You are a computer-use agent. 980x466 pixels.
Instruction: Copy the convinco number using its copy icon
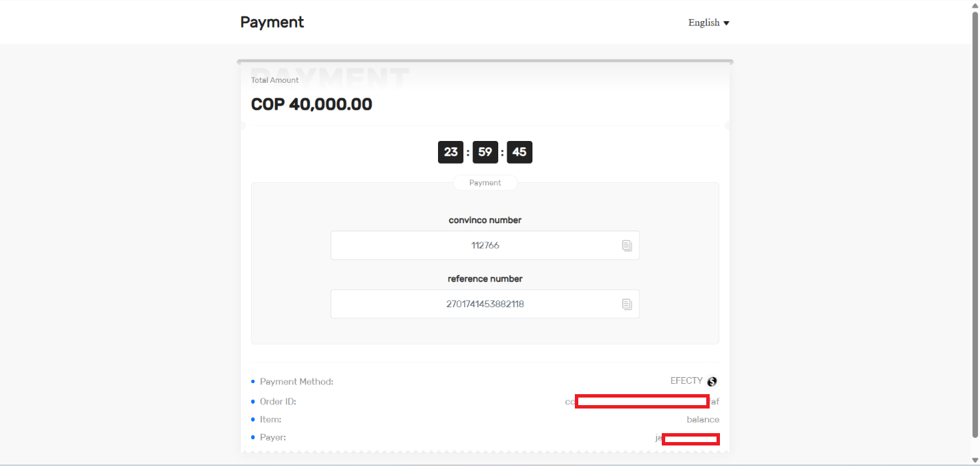pyautogui.click(x=626, y=246)
